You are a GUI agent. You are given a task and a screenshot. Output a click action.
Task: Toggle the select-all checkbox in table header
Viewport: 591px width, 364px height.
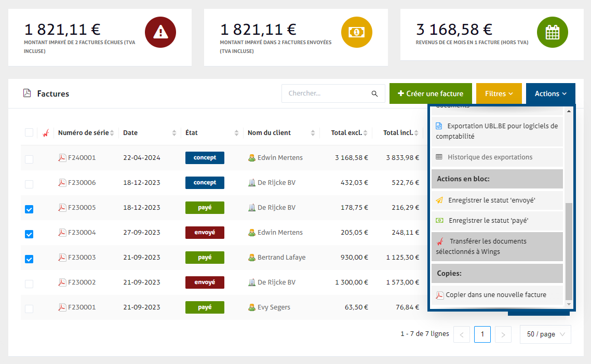29,132
